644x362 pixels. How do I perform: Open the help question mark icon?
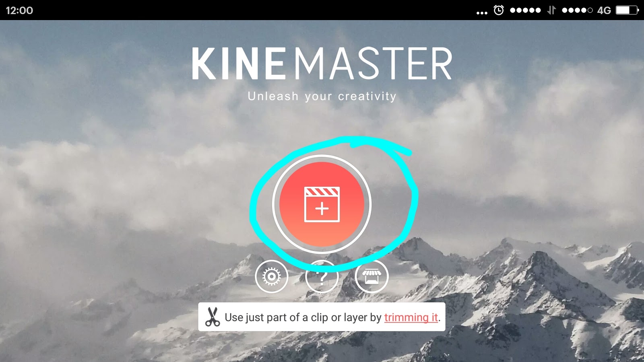[x=322, y=277]
